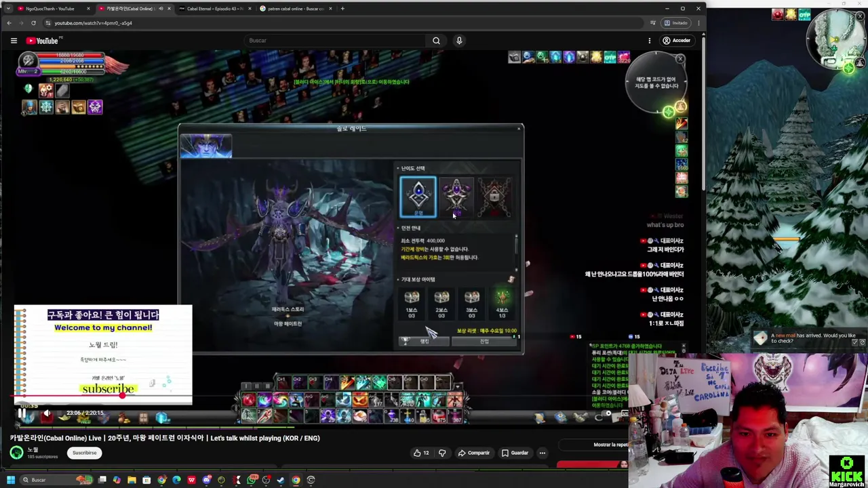Image resolution: width=868 pixels, height=488 pixels.
Task: Go back with the browser back arrow
Action: click(x=9, y=23)
